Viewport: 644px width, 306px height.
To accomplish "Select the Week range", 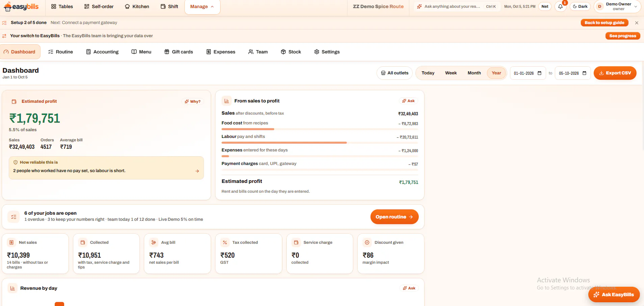I will click(451, 73).
